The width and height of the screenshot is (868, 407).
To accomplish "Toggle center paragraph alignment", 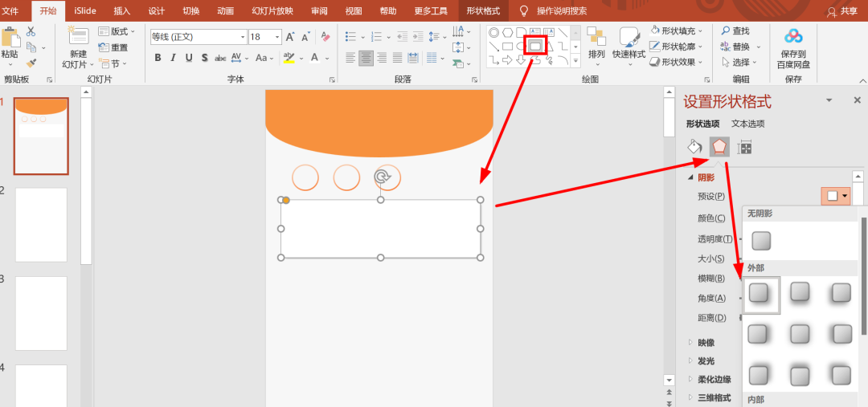I will click(366, 58).
